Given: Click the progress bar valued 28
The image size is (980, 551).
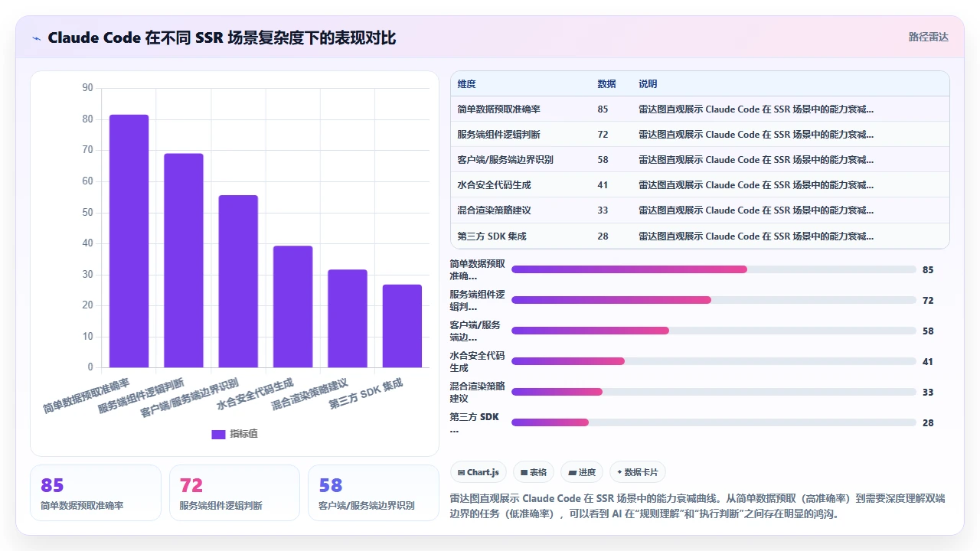Looking at the screenshot, I should (714, 422).
